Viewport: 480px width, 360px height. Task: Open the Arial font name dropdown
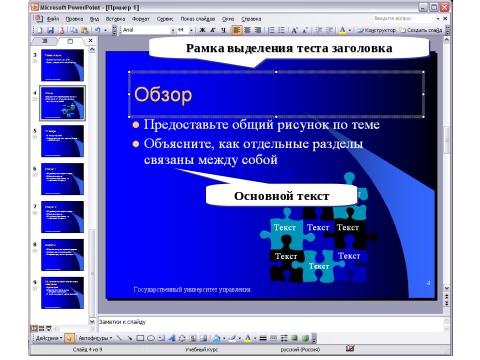coord(173,30)
